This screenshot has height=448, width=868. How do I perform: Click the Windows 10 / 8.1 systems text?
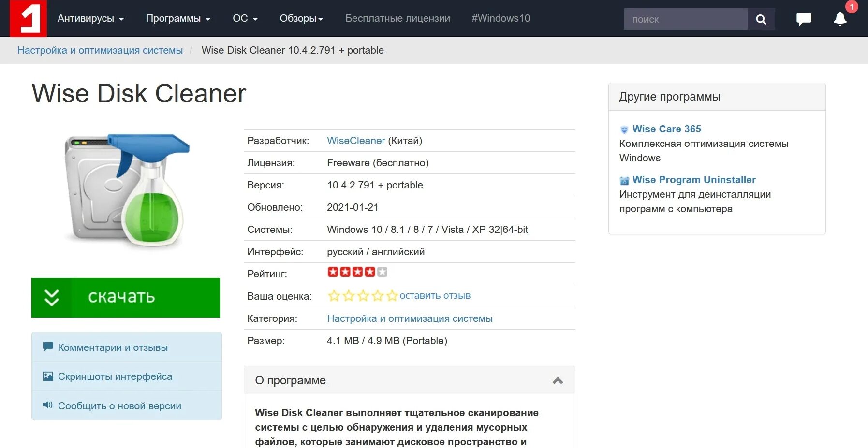click(427, 230)
